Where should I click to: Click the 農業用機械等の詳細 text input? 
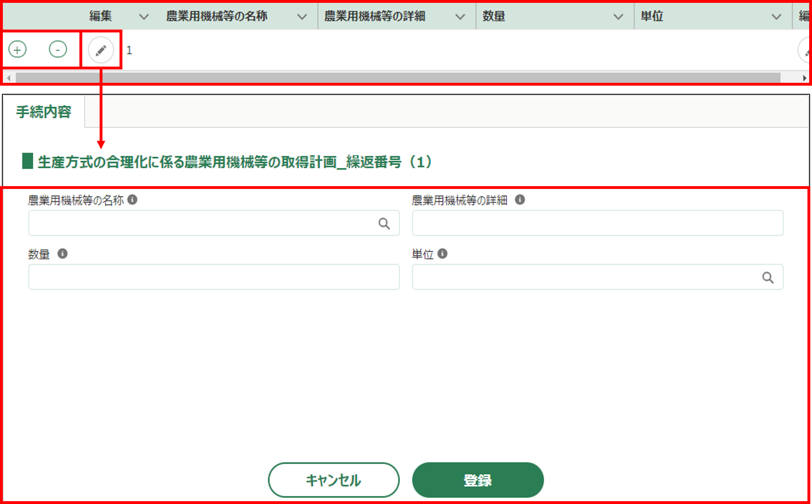(x=597, y=223)
